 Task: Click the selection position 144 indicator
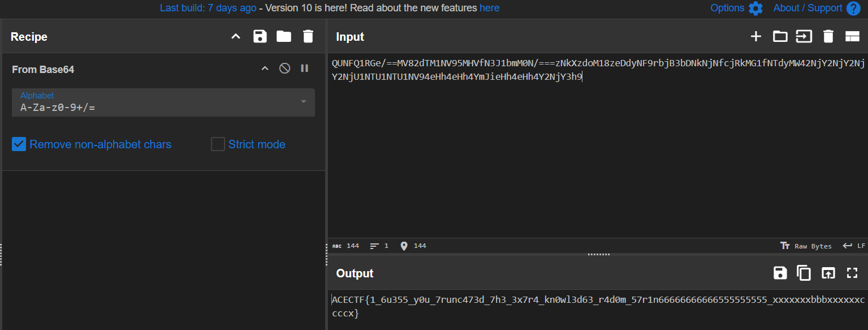click(413, 246)
